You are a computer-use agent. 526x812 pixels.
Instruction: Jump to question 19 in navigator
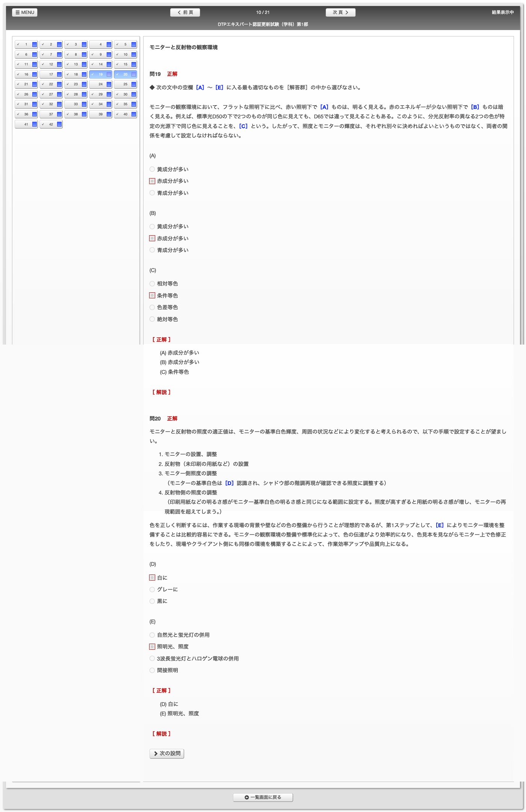98,74
